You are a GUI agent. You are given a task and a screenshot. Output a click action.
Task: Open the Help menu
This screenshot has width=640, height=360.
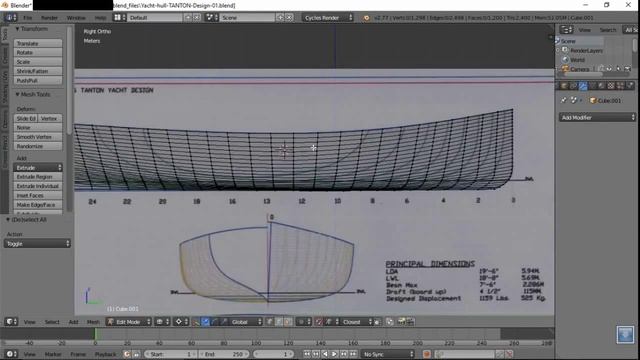click(x=100, y=18)
